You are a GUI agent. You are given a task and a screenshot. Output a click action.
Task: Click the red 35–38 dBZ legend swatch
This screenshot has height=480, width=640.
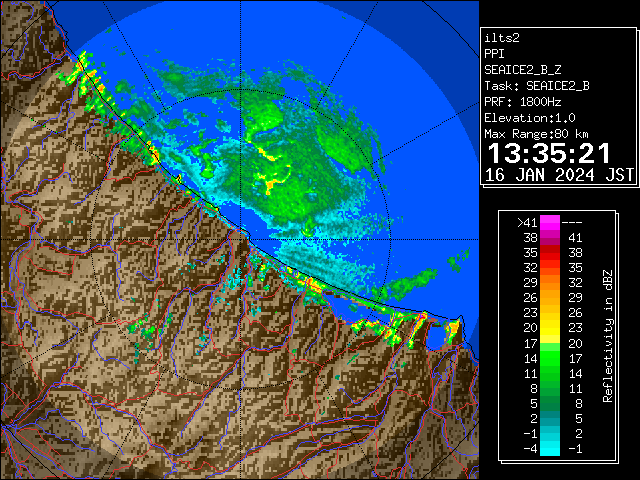(550, 253)
